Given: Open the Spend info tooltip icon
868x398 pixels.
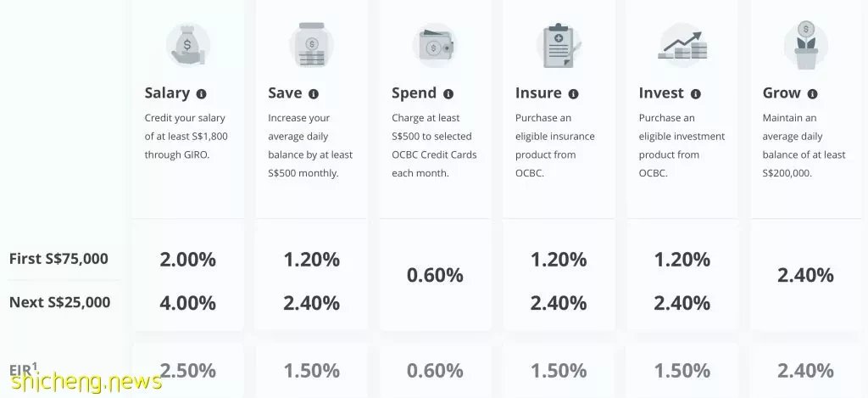Looking at the screenshot, I should [x=448, y=94].
